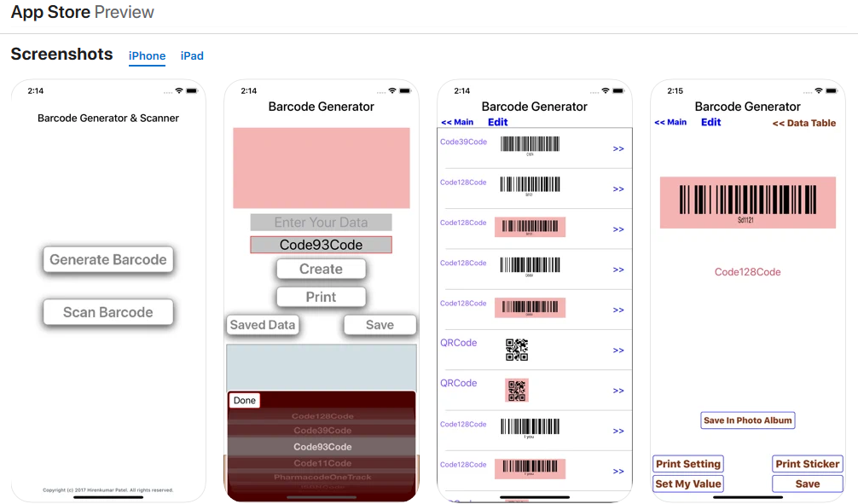Screen dimensions: 858x504
Task: Click the Screenshots section heading
Action: pos(61,55)
